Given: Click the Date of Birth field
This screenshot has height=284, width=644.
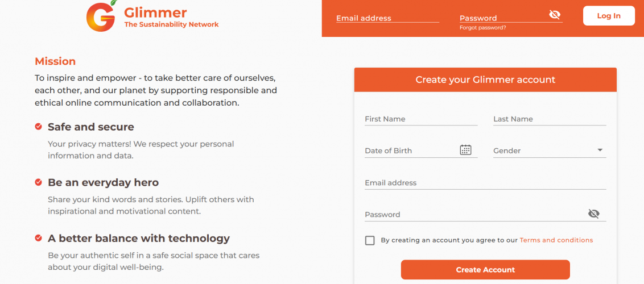Looking at the screenshot, I should [410, 151].
